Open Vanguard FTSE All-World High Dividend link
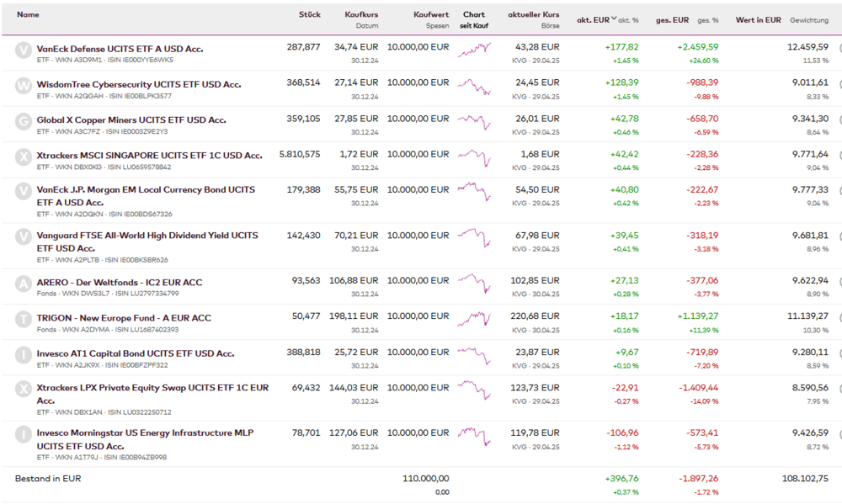The image size is (842, 504). click(147, 236)
